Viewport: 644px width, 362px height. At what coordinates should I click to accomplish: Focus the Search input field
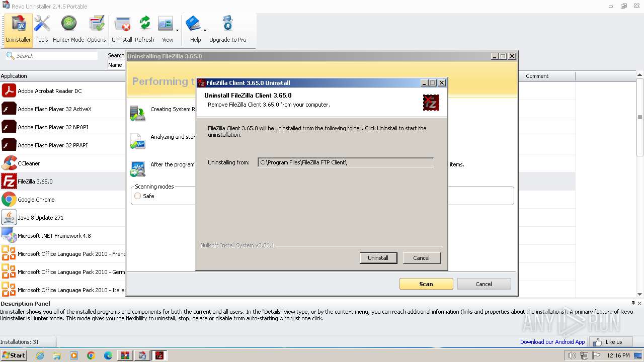point(56,56)
